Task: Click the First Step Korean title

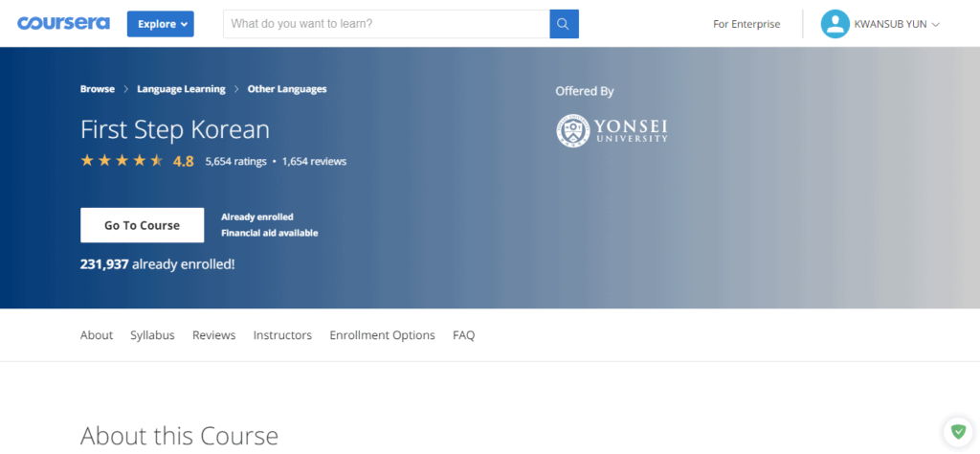Action: [x=175, y=129]
